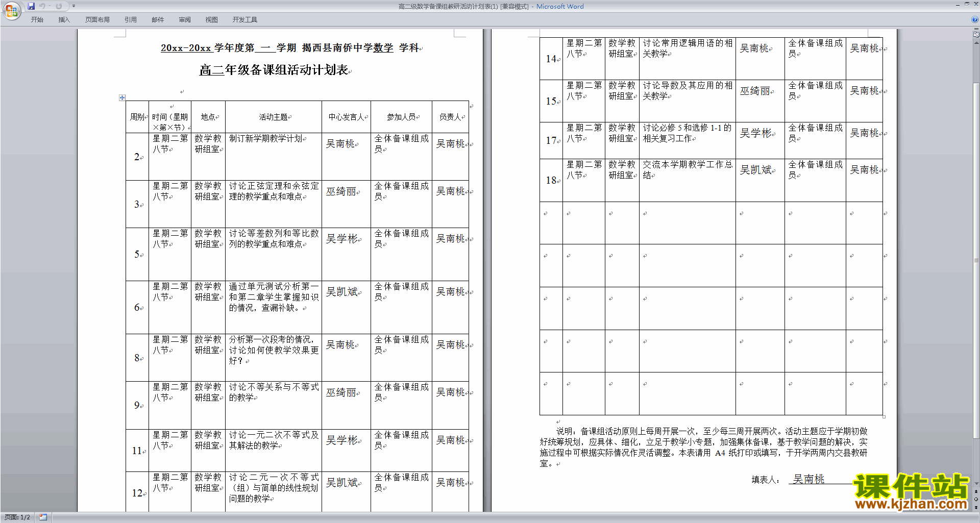980x523 pixels.
Task: Click topic 讨论等差数列和等比数列
Action: (274, 239)
